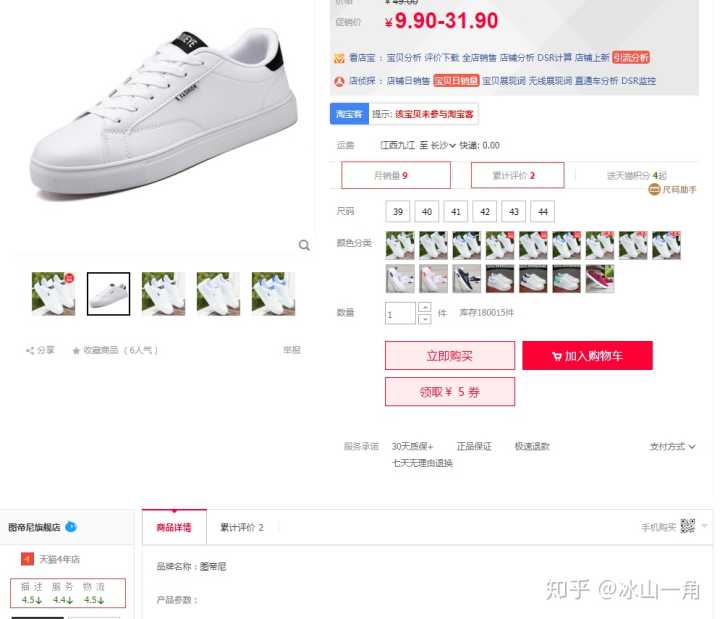720x619 pixels.
Task: Click the quantity input field
Action: tap(400, 313)
